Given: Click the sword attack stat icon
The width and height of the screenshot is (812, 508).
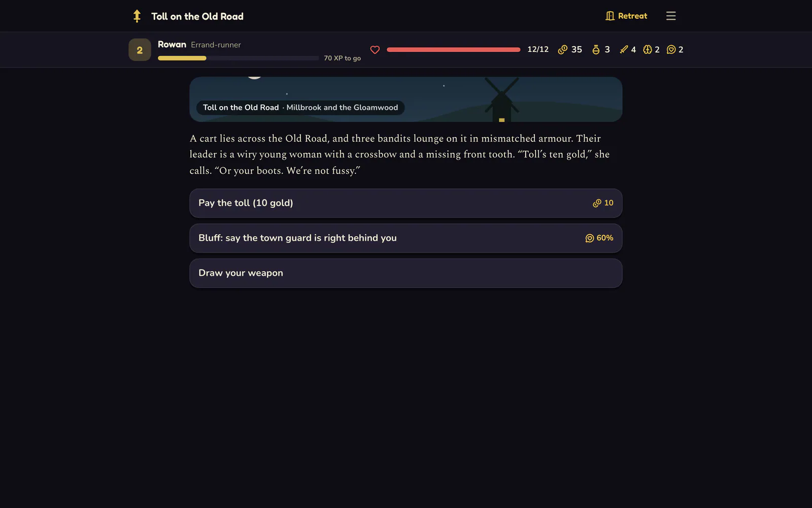Looking at the screenshot, I should 624,50.
